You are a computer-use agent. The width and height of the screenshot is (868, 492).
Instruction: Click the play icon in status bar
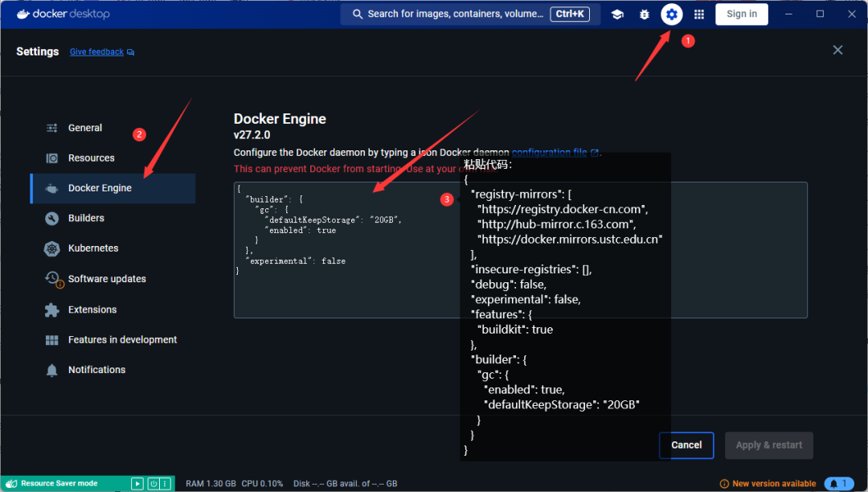pos(137,484)
